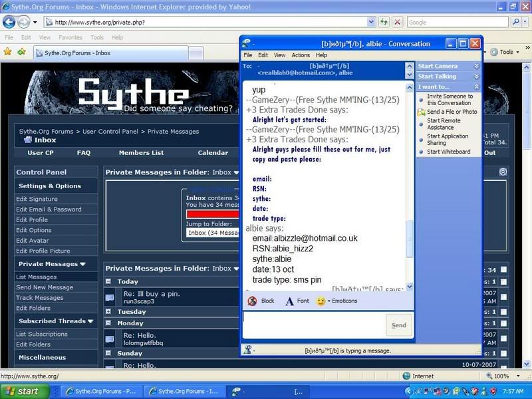The width and height of the screenshot is (532, 399).
Task: Click the down arrow on chat history scrollbar
Action: point(410,287)
